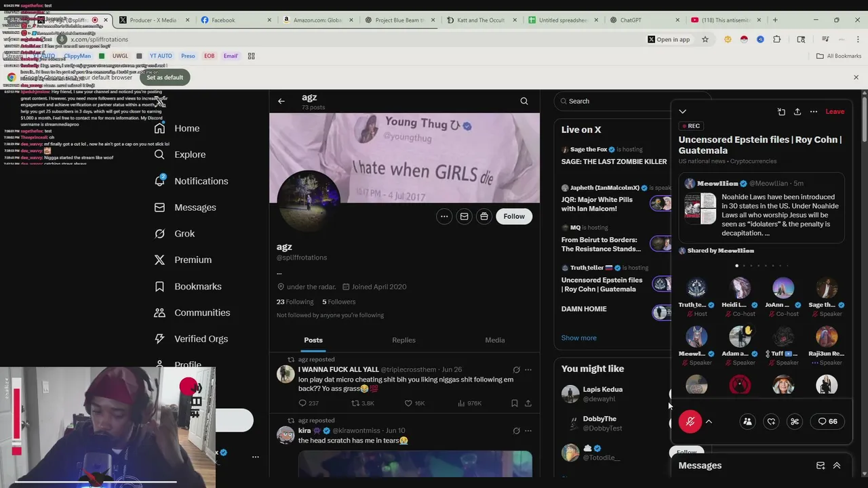
Task: Message agz via the envelope icon
Action: [464, 216]
